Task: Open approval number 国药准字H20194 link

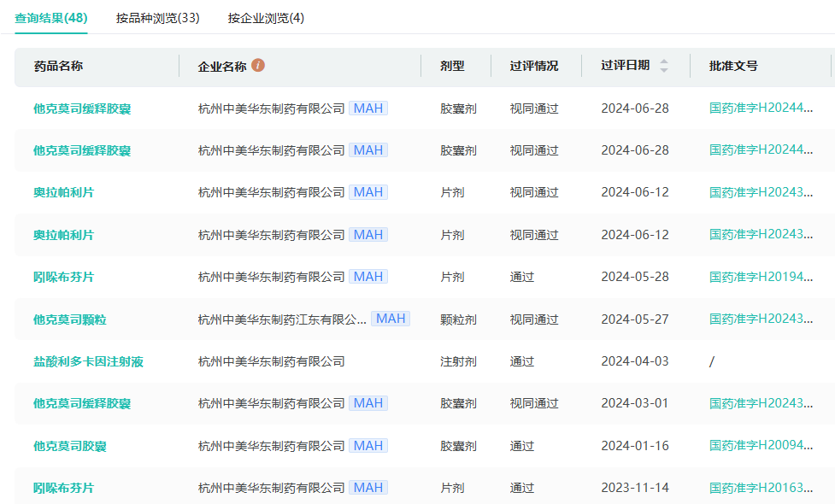Action: (x=761, y=277)
